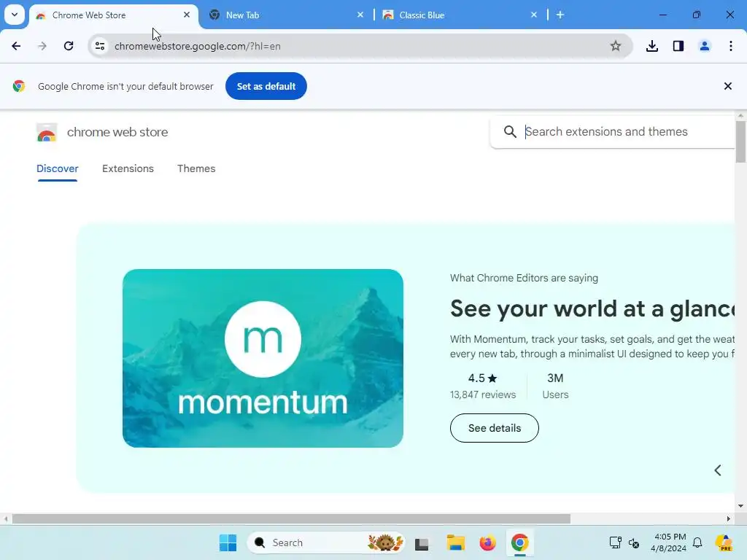Close the New Tab tab
747x560 pixels.
(360, 15)
